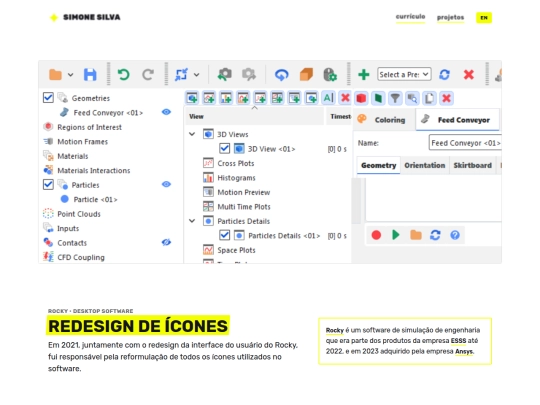
Task: Click the red X at the view toolbar end
Action: (446, 98)
